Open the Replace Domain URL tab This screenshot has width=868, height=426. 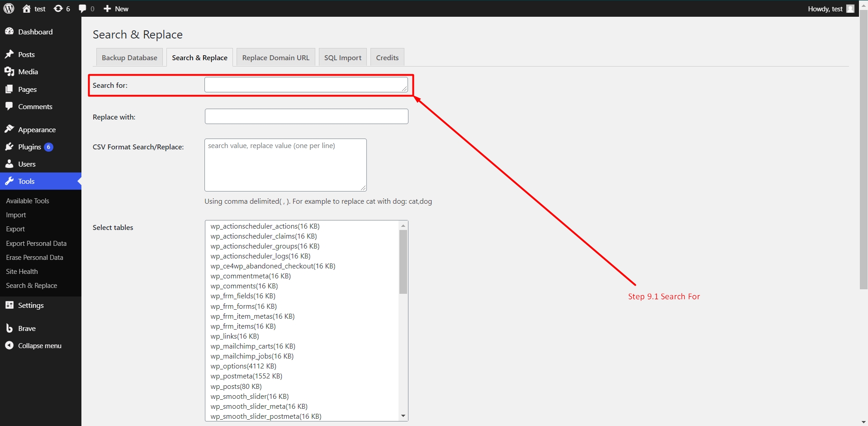point(276,57)
